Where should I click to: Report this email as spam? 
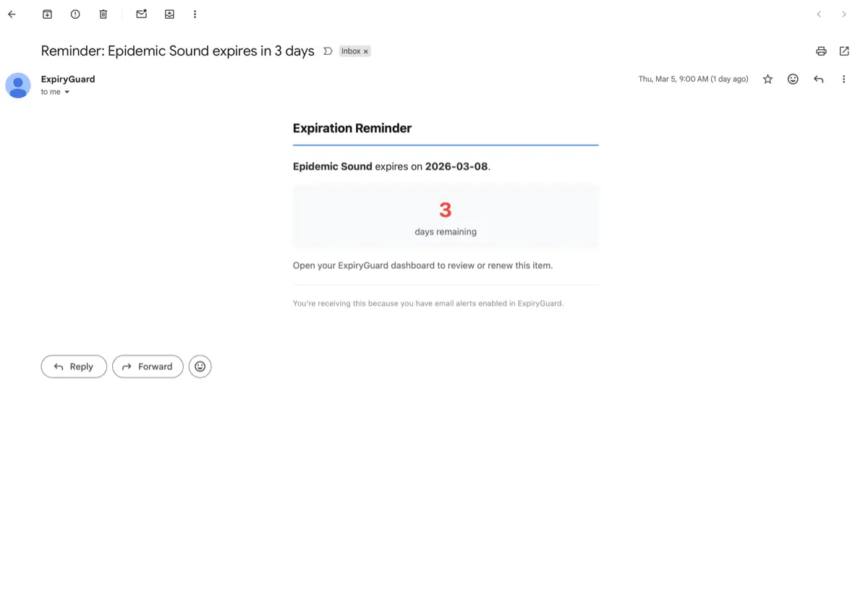pyautogui.click(x=75, y=14)
